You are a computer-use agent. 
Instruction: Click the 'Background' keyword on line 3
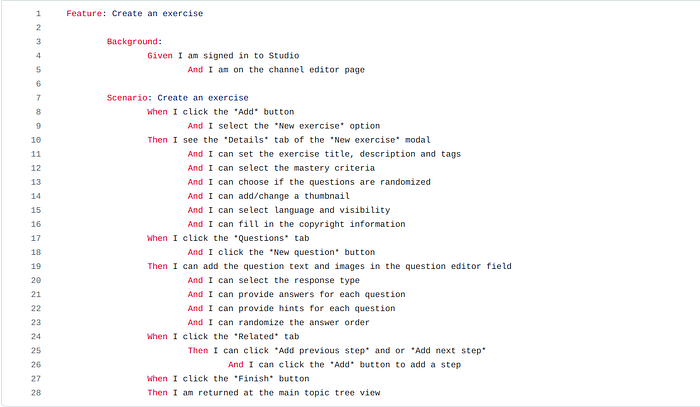pyautogui.click(x=132, y=42)
